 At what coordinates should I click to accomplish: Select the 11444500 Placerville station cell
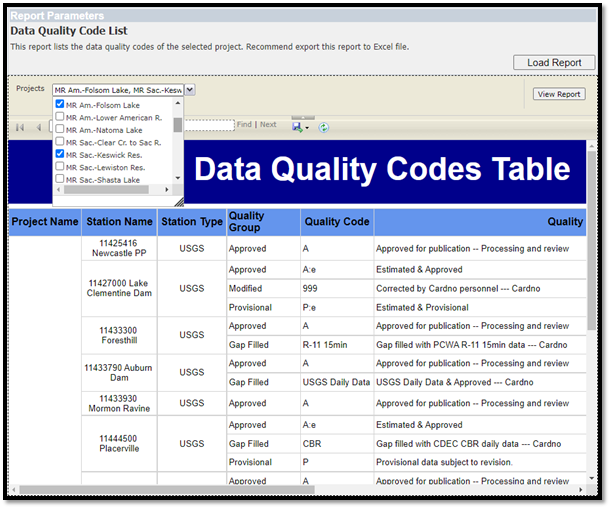click(x=119, y=444)
